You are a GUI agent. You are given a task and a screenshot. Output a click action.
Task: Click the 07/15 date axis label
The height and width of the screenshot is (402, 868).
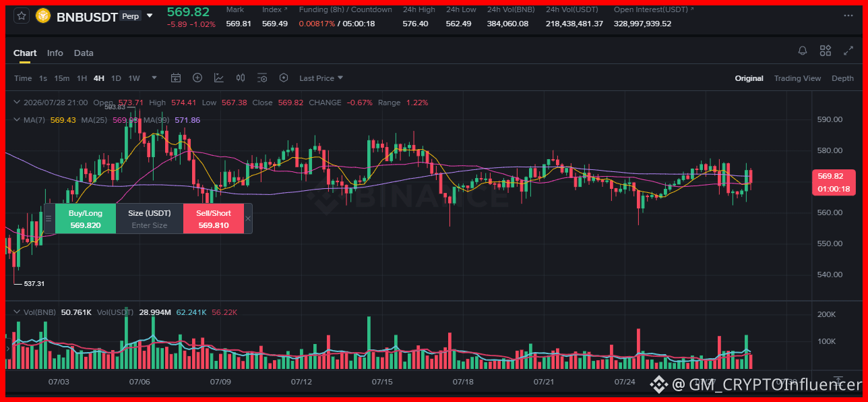point(382,382)
